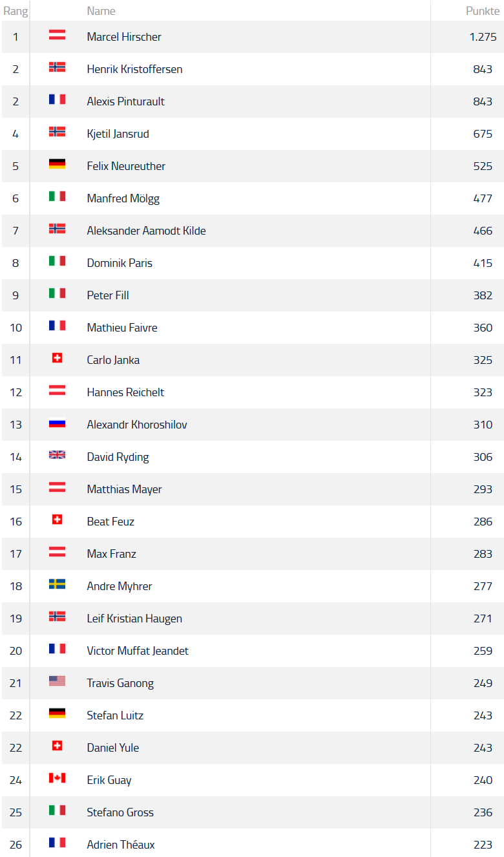The width and height of the screenshot is (504, 857).
Task: Click the Swedish flag beside Andre Myhrer
Action: 57,585
